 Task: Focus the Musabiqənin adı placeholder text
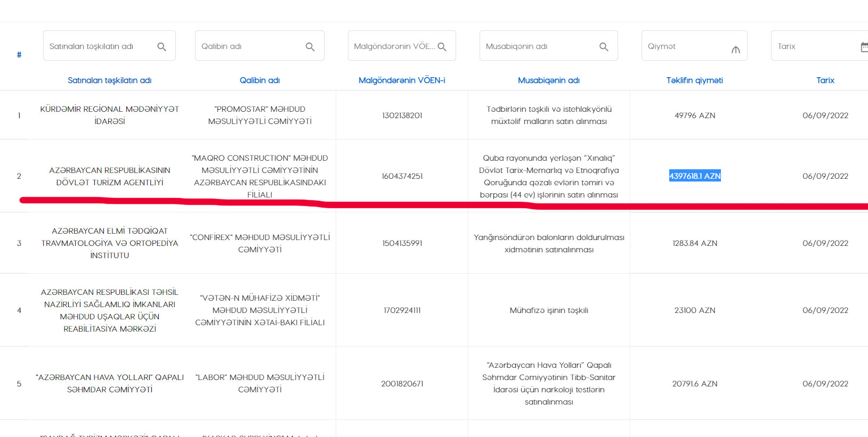pyautogui.click(x=516, y=46)
